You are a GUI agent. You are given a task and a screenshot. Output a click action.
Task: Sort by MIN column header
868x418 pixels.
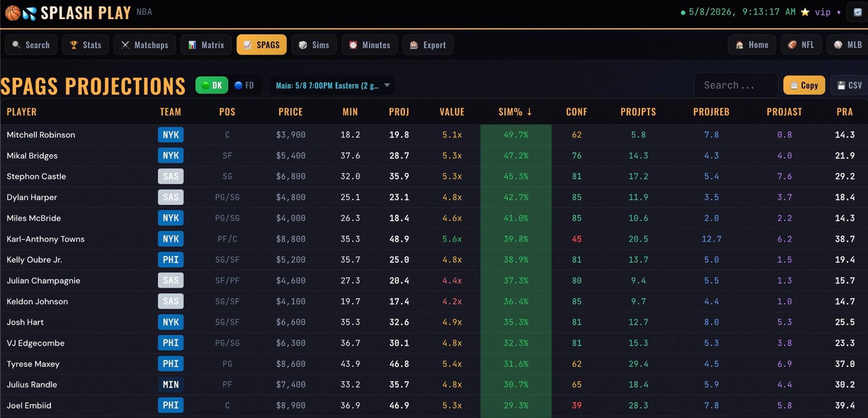pyautogui.click(x=350, y=112)
